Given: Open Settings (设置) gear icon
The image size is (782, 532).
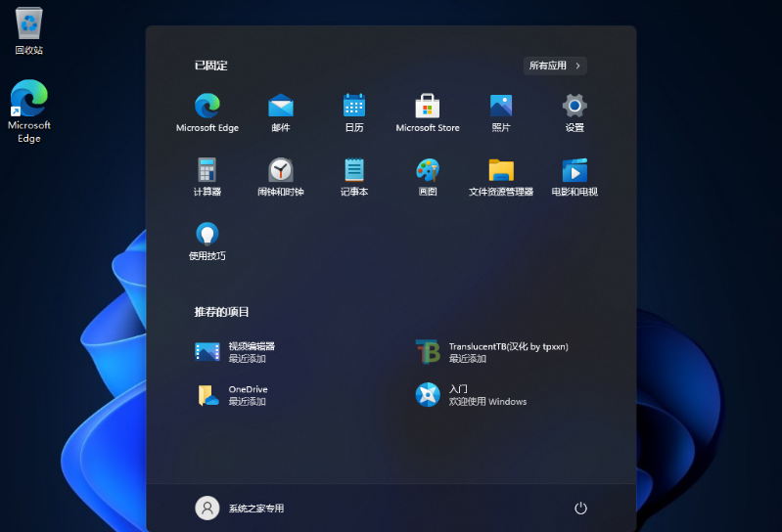Looking at the screenshot, I should click(x=575, y=112).
